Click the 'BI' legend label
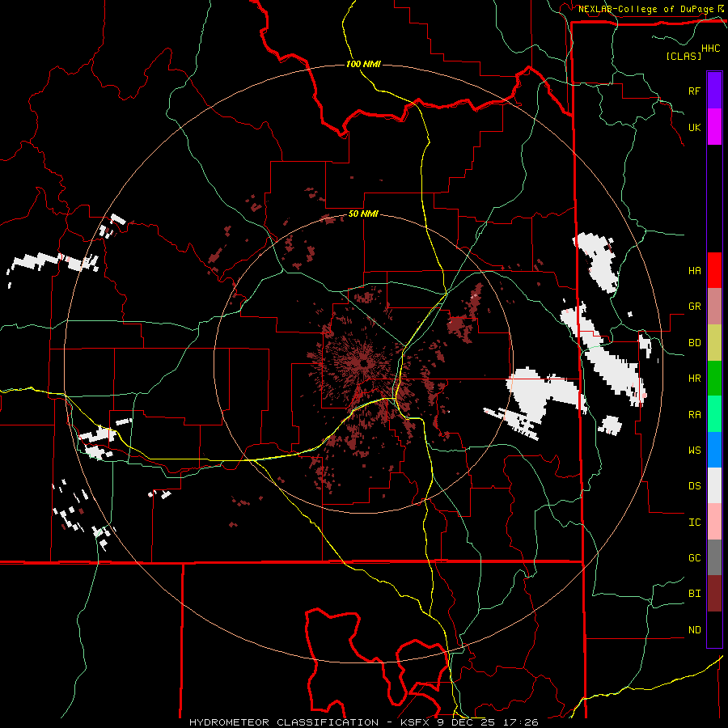 pyautogui.click(x=694, y=594)
